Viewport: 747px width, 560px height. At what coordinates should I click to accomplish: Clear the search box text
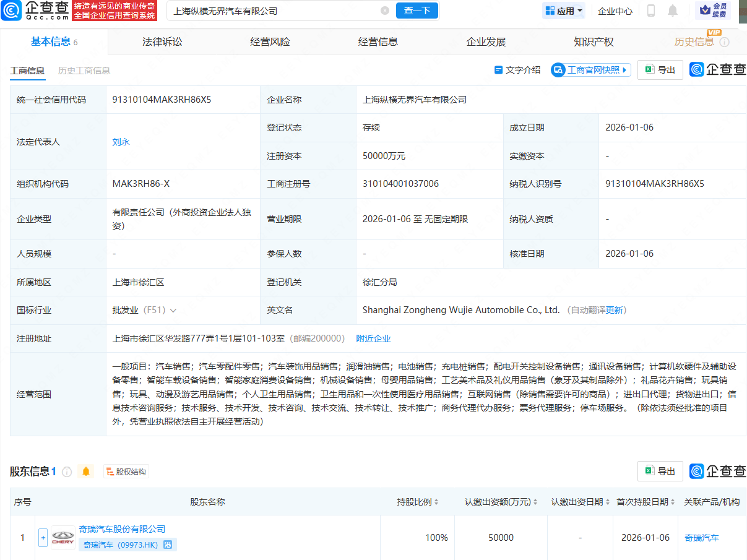[385, 11]
